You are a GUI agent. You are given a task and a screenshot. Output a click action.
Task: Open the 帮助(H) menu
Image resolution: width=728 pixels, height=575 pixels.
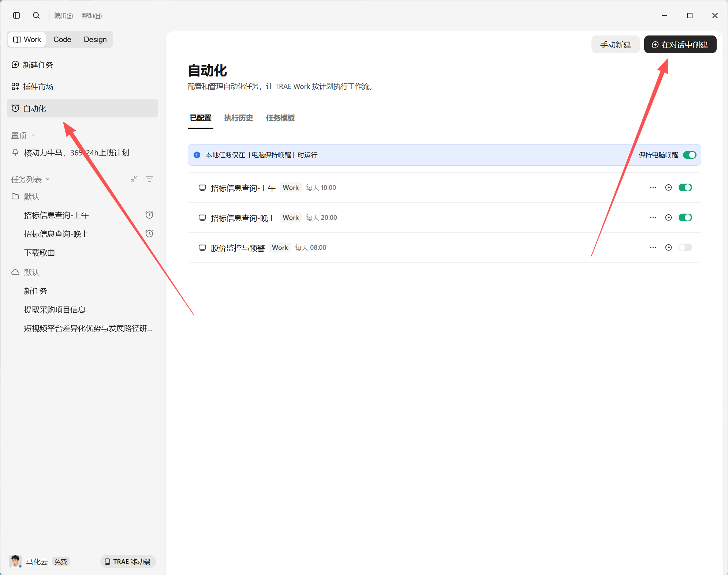92,16
